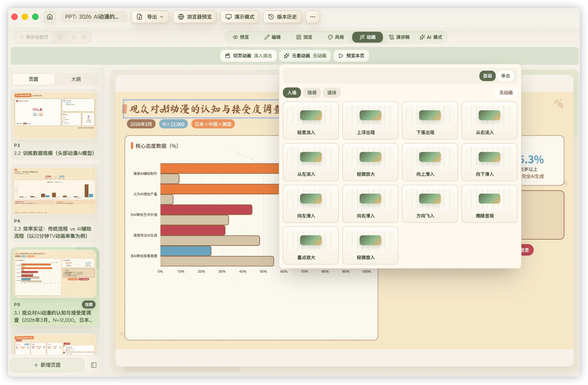Click the redo arrow icon

click(x=84, y=37)
